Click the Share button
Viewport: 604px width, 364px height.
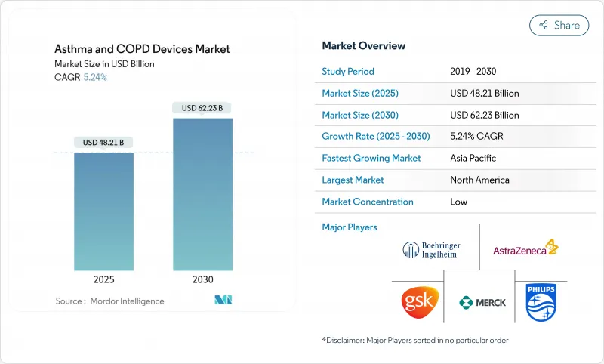(x=559, y=25)
